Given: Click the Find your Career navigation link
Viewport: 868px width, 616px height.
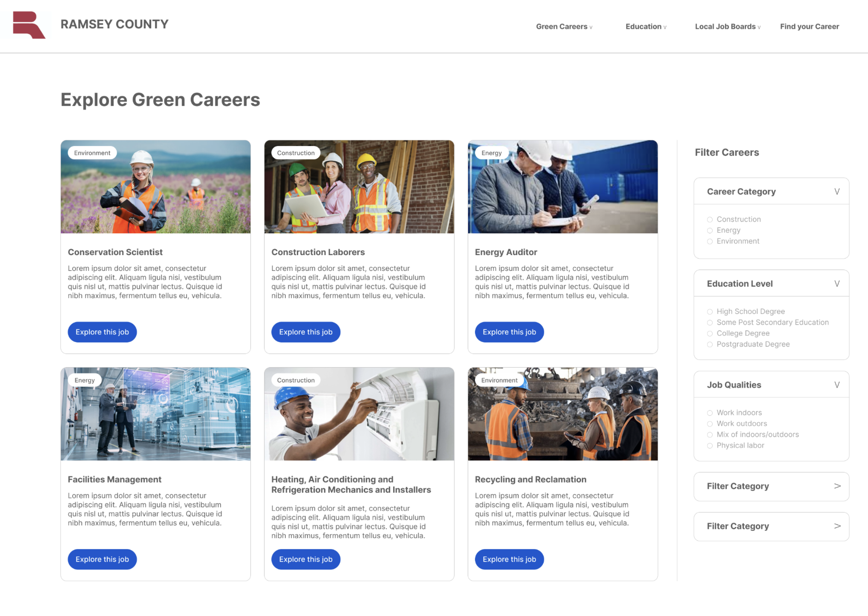Looking at the screenshot, I should [810, 26].
